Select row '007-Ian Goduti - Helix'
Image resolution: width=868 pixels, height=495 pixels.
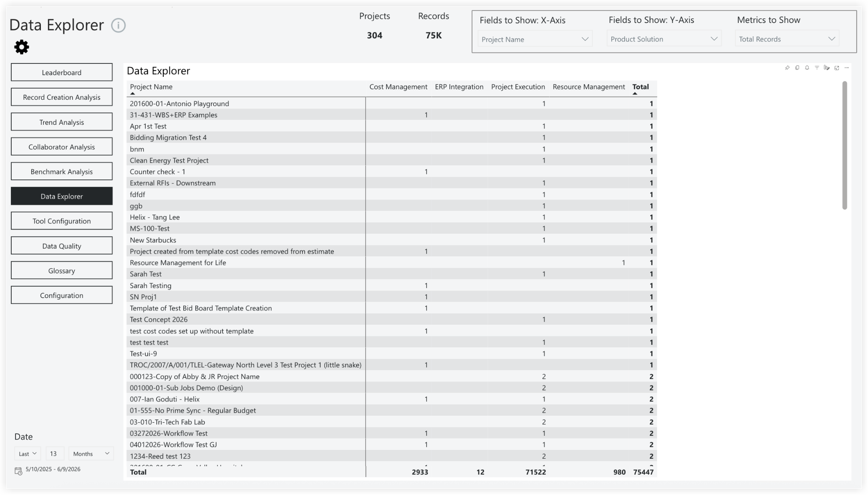(x=391, y=399)
